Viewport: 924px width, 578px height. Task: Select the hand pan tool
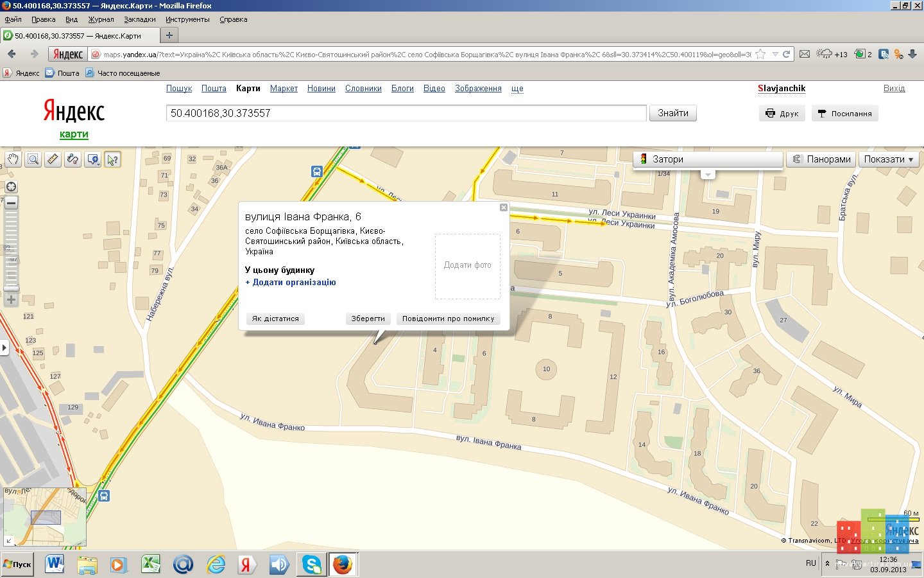coord(13,159)
